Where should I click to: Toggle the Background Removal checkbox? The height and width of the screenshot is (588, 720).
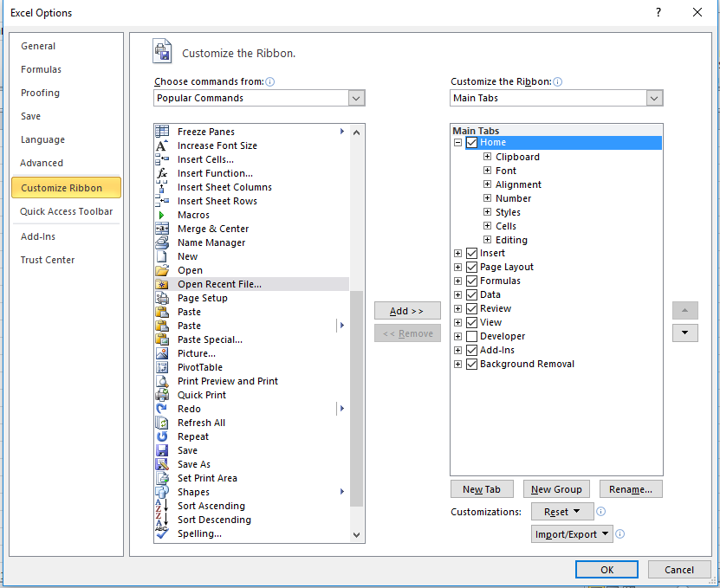tap(471, 364)
